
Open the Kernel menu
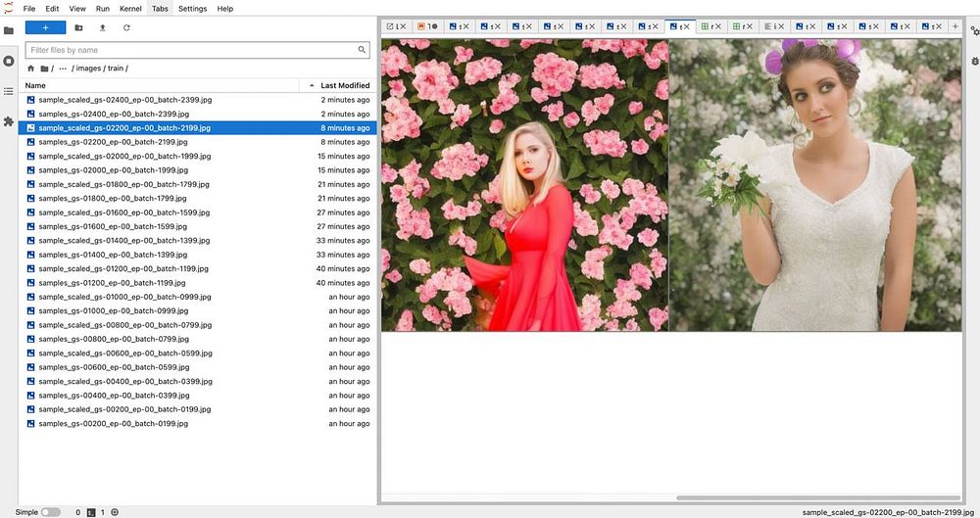130,8
